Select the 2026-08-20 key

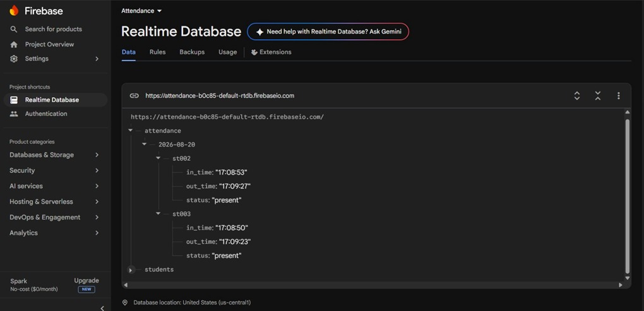click(x=177, y=144)
